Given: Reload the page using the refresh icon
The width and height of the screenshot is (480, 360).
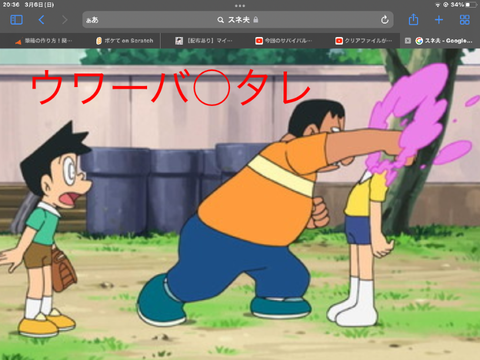Looking at the screenshot, I should point(385,20).
